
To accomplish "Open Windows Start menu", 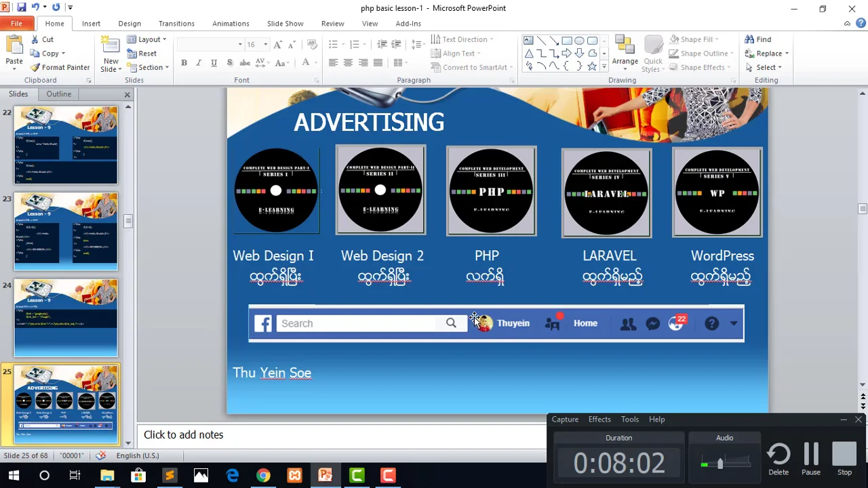I will tap(14, 475).
